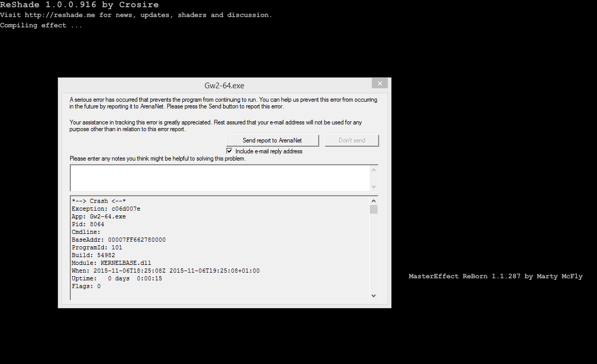Screen dimensions: 597x364
Task: Click crash log scroll down arrow
Action: coord(373,295)
